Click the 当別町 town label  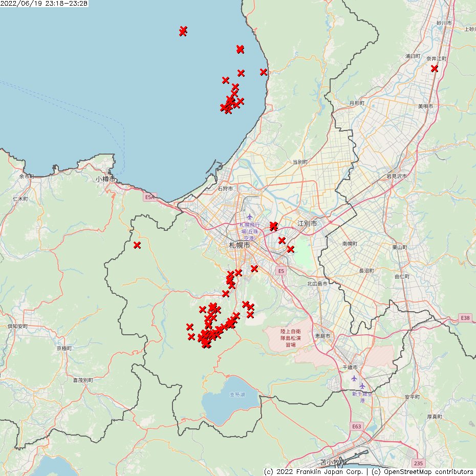point(300,162)
